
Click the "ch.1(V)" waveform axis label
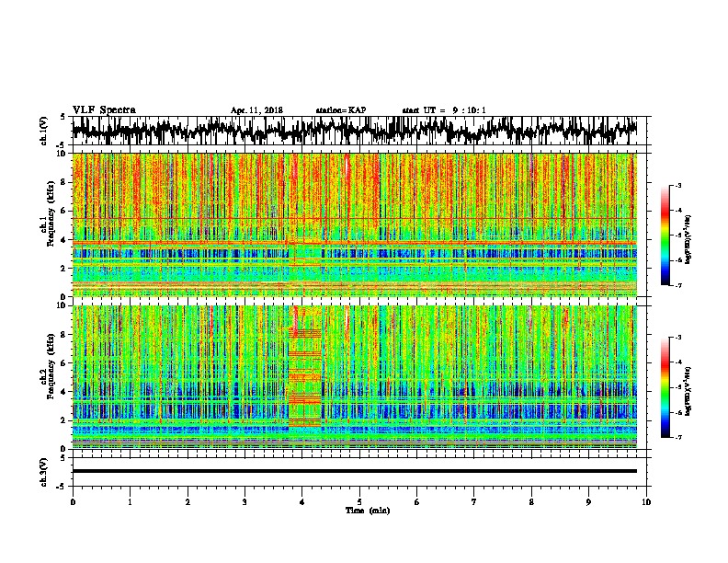(43, 131)
